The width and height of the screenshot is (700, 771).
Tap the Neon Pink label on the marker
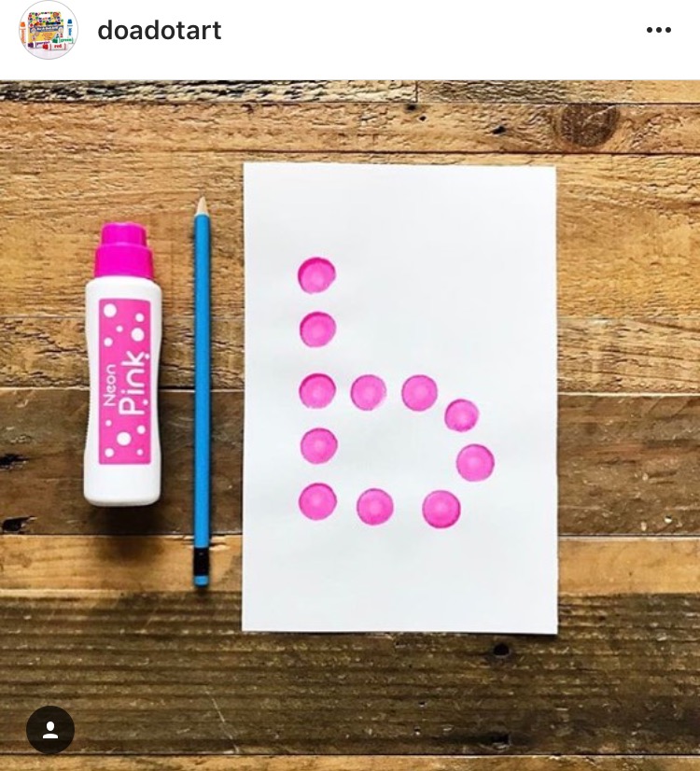[x=125, y=382]
